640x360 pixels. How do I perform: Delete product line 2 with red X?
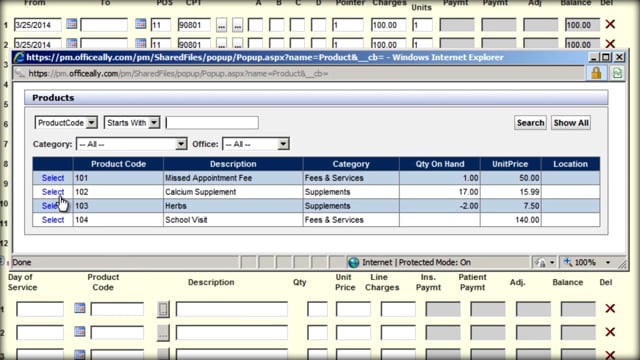pos(610,331)
